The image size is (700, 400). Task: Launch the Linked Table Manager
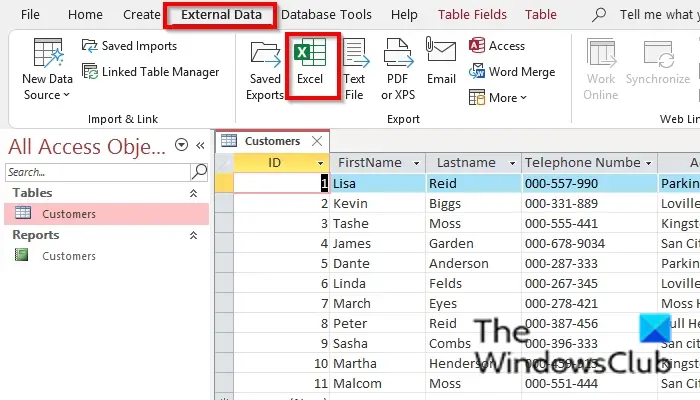(150, 72)
